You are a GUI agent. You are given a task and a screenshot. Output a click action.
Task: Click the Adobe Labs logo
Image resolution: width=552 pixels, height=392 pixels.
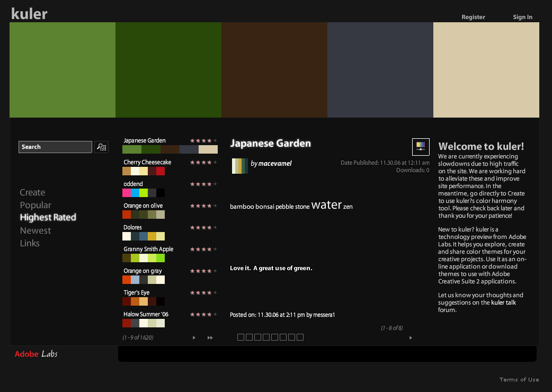(x=36, y=354)
